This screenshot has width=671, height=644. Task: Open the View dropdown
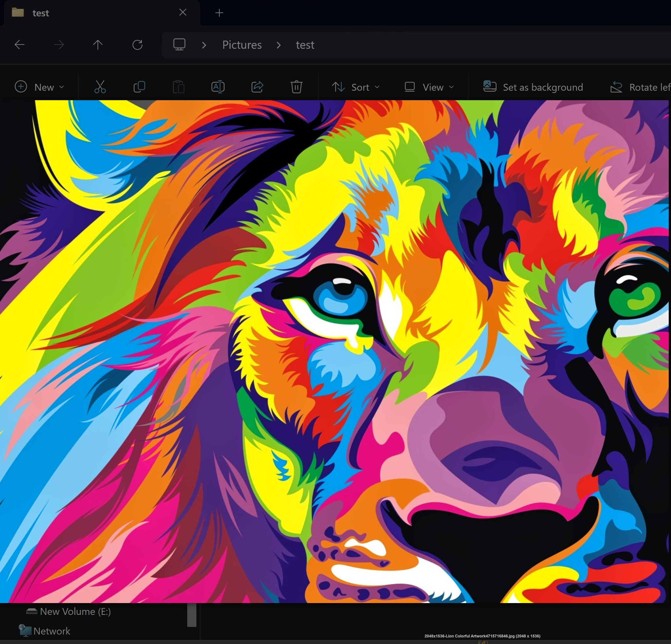(429, 87)
